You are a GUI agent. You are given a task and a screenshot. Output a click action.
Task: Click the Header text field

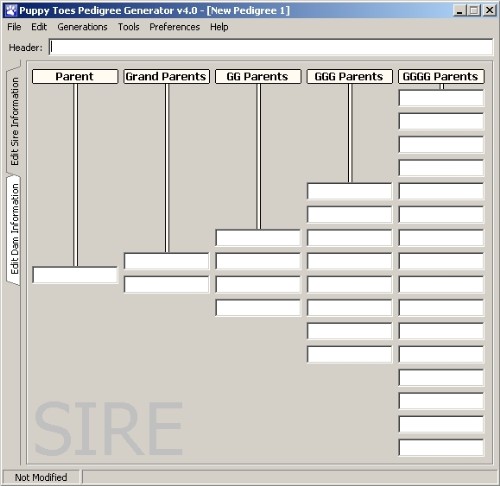(x=271, y=47)
